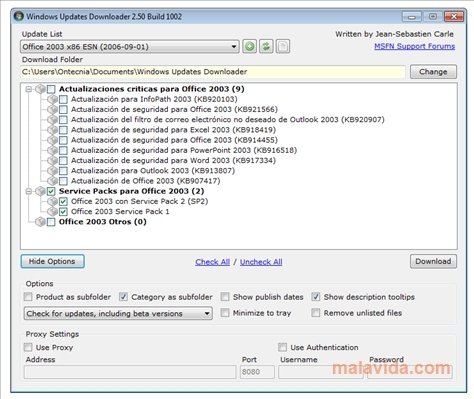Click the Password input field

point(410,372)
